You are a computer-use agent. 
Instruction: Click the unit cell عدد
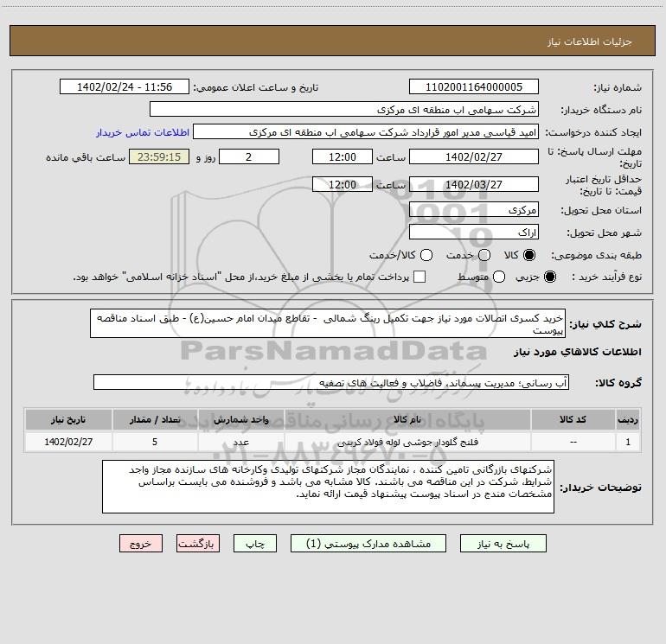click(240, 442)
